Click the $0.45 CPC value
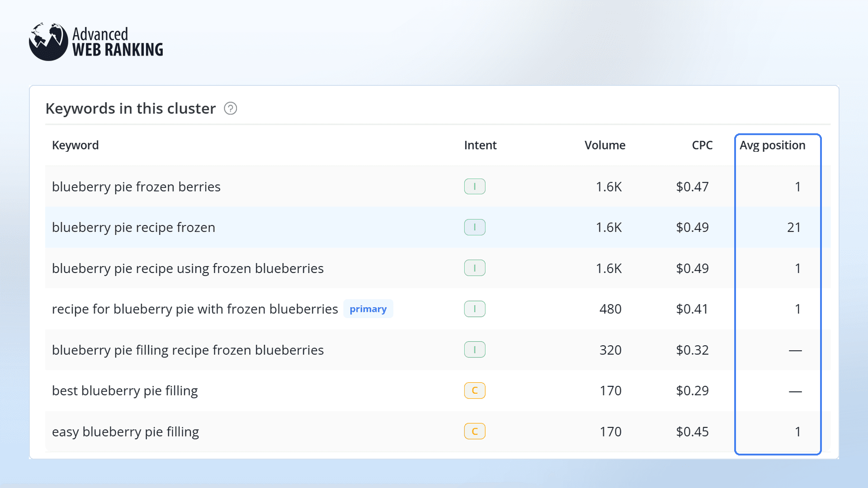868x488 pixels. pyautogui.click(x=692, y=432)
